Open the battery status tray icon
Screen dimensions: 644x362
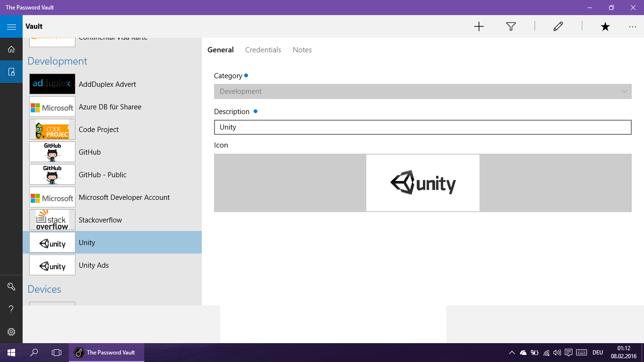[535, 353]
